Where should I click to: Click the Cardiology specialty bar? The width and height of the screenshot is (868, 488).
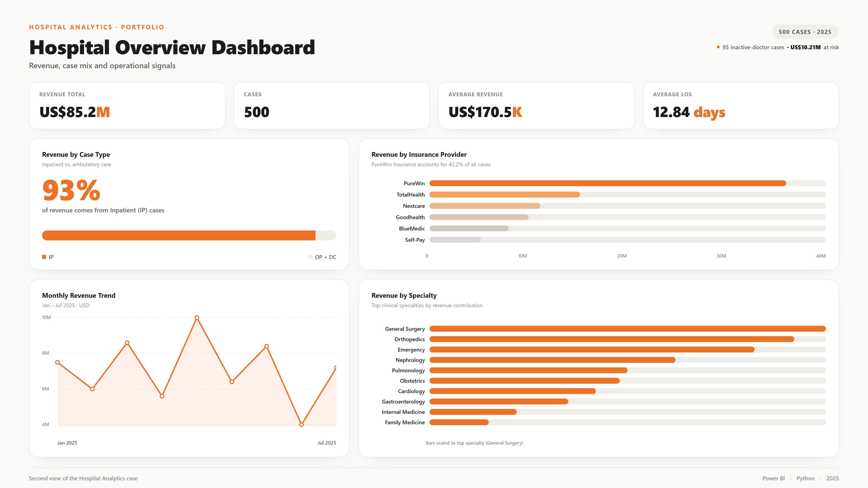click(x=512, y=391)
